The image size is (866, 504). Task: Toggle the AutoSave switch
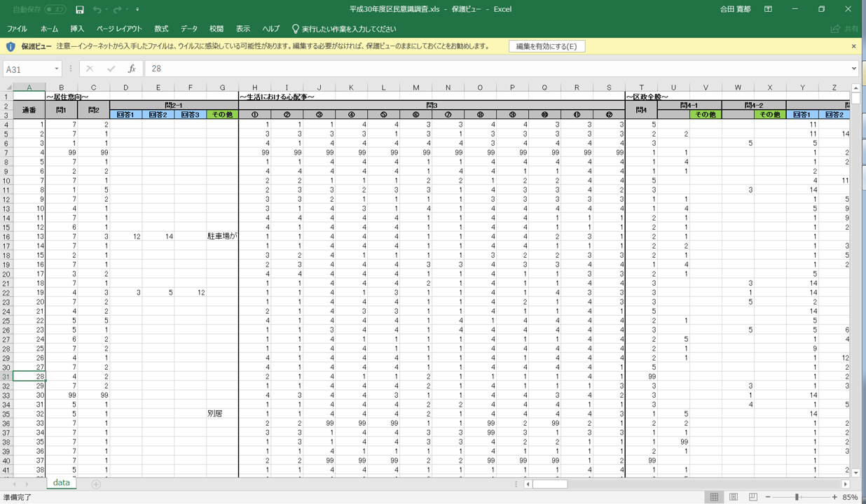(x=55, y=9)
